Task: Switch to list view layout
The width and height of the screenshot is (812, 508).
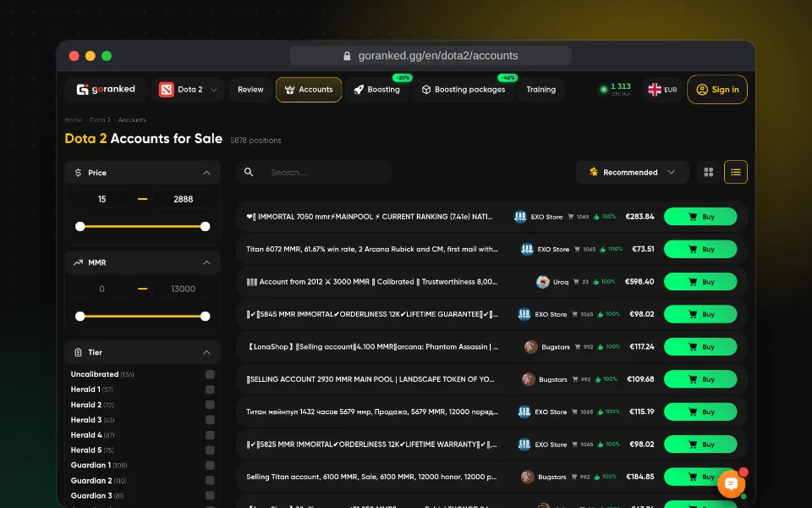Action: pyautogui.click(x=735, y=172)
